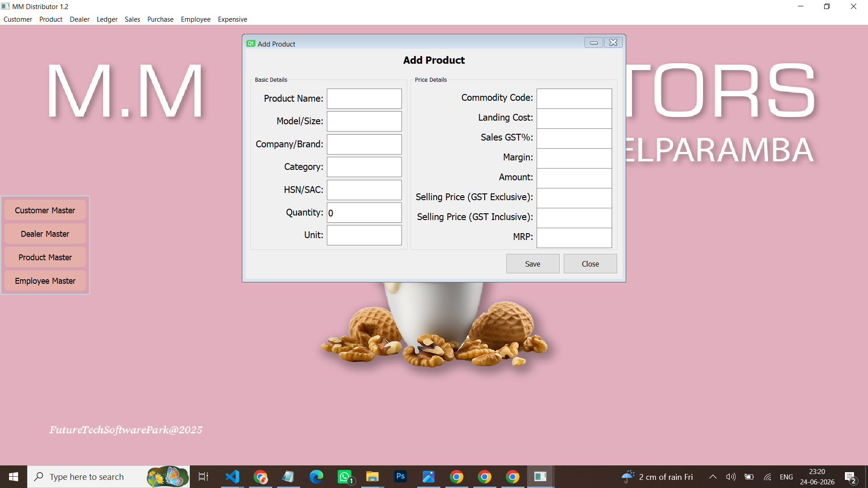Open the Purchase menu
This screenshot has width=868, height=488.
coord(160,19)
